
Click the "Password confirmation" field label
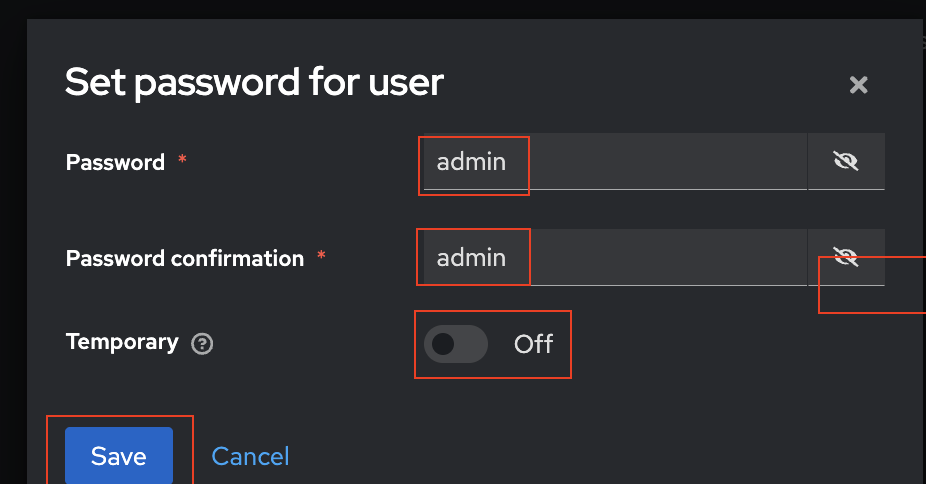pos(184,258)
